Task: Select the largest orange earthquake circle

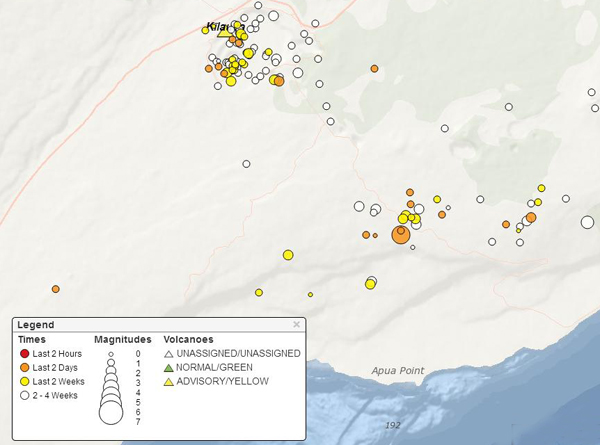Action: (x=400, y=235)
